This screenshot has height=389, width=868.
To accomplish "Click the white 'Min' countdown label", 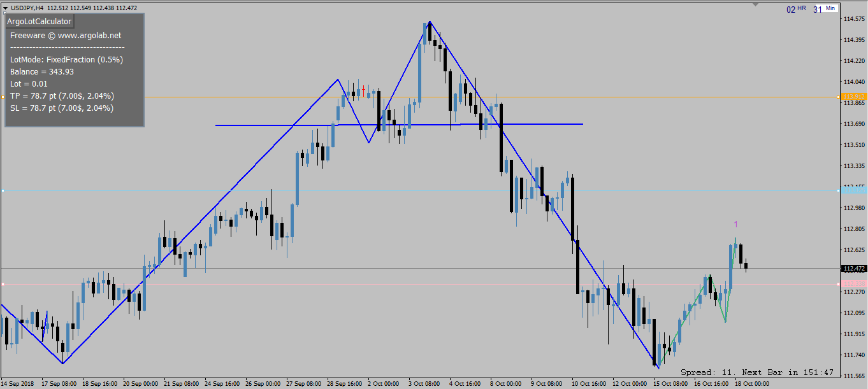I will click(830, 8).
